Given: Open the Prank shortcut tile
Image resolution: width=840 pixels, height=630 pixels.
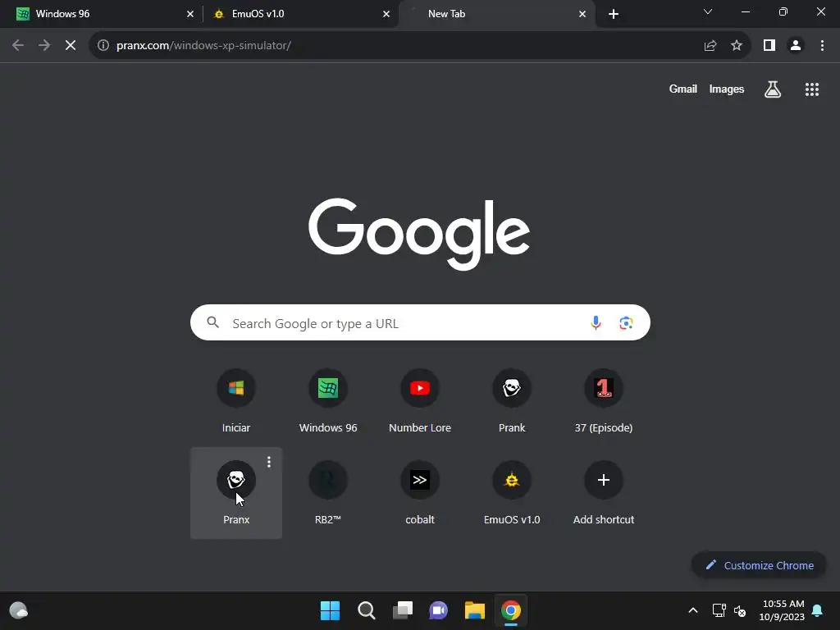Looking at the screenshot, I should (512, 400).
